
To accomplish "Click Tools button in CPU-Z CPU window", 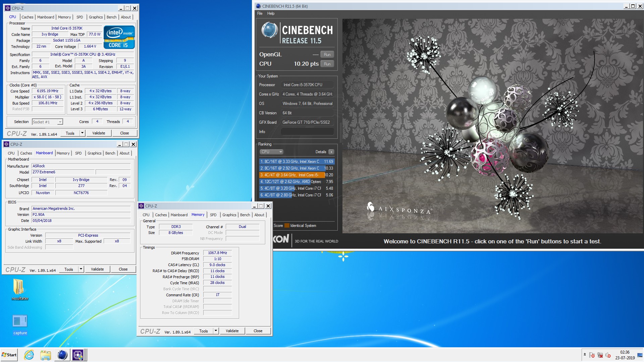I will pyautogui.click(x=70, y=133).
